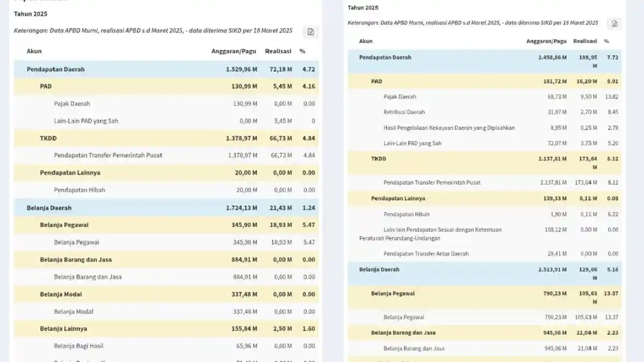Click the 'Anggaran/Pagu' header in the left table
The image size is (644, 362).
[x=234, y=51]
